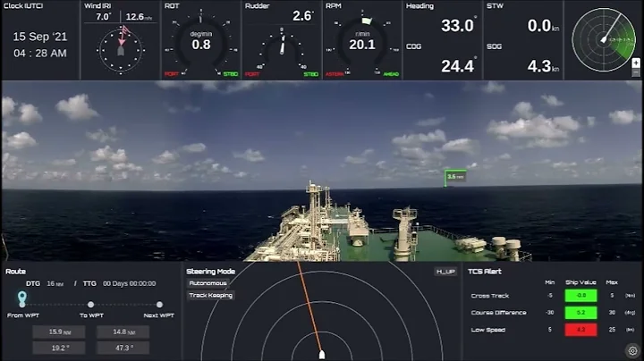Click the Steering Mode heading
This screenshot has height=361, width=644.
coord(211,272)
